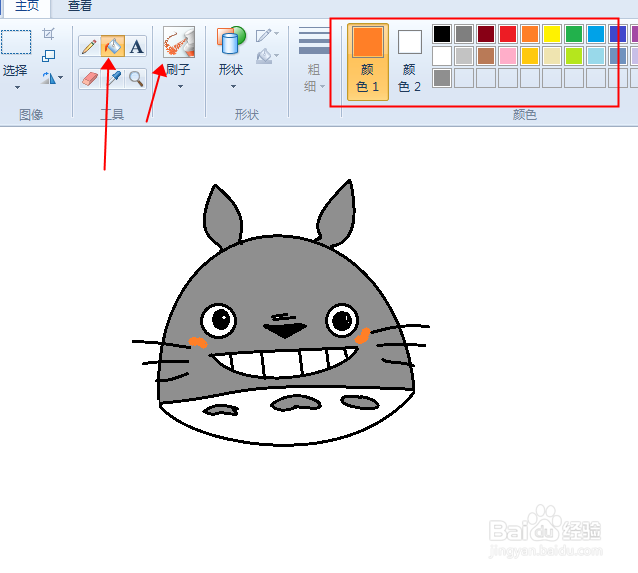Pick the black color swatch
638x573 pixels.
point(442,34)
